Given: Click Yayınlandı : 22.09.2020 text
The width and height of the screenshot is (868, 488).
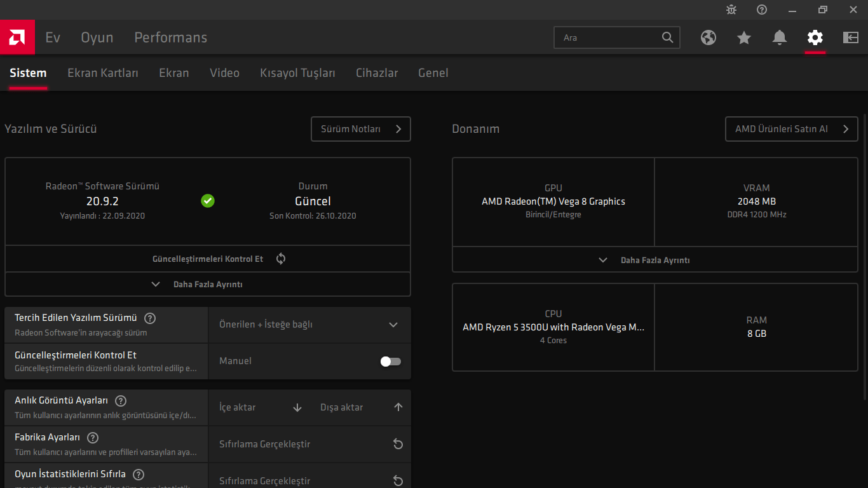Looking at the screenshot, I should click(x=102, y=216).
